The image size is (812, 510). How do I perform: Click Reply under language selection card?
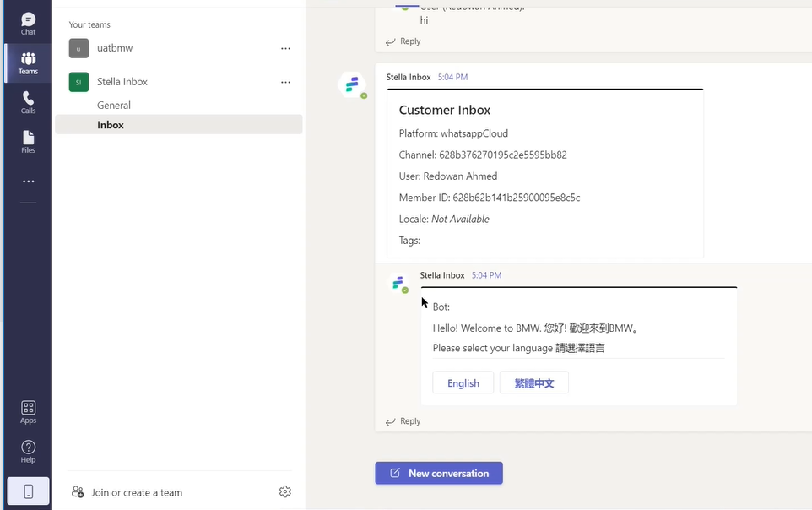pyautogui.click(x=403, y=421)
